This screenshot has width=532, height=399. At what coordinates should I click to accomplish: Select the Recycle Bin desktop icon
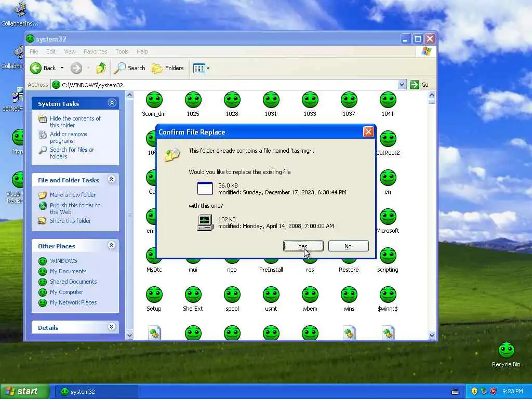point(506,351)
